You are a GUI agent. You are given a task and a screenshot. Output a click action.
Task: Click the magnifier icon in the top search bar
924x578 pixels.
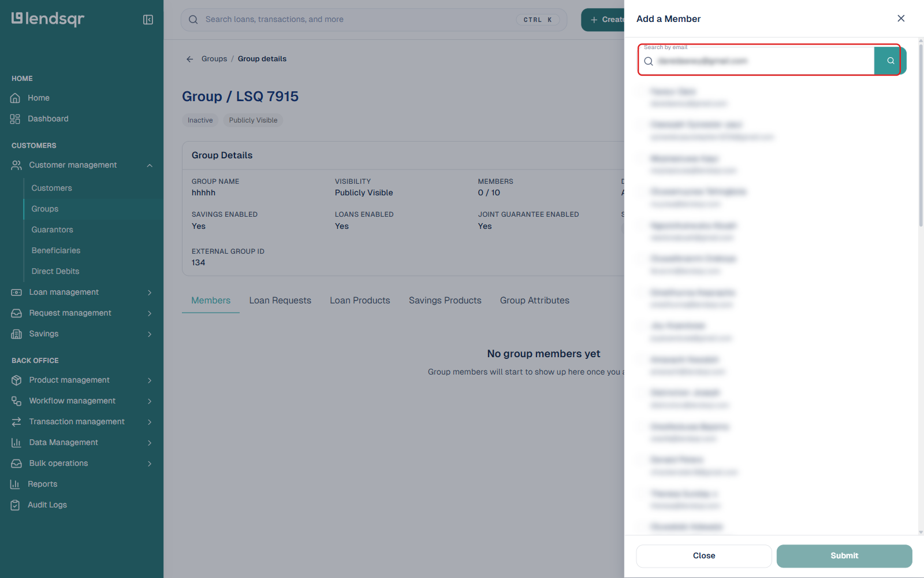click(x=193, y=20)
